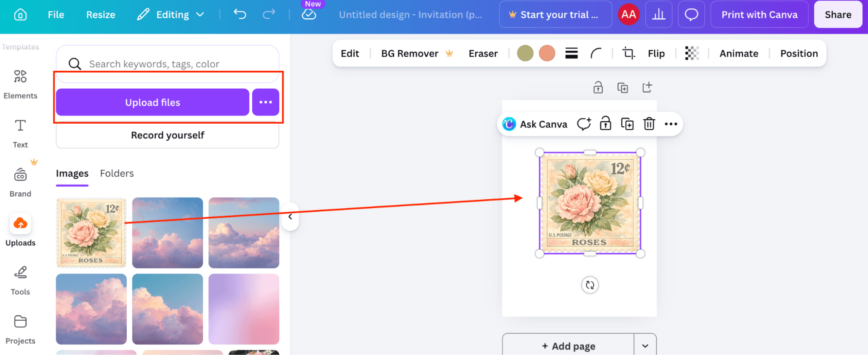Click Record yourself button
The width and height of the screenshot is (868, 355).
click(x=168, y=135)
